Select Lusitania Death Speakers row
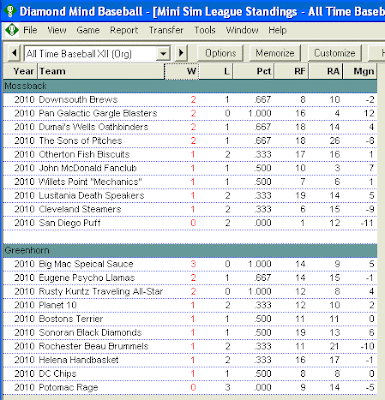385x400 pixels. pos(190,195)
